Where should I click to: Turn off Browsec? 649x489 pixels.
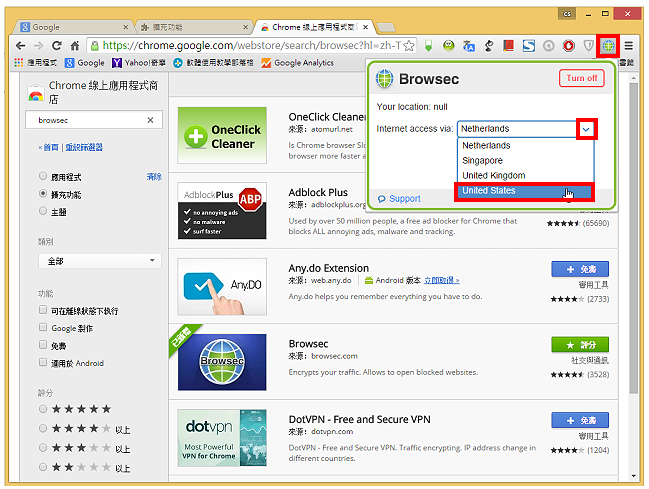(582, 78)
